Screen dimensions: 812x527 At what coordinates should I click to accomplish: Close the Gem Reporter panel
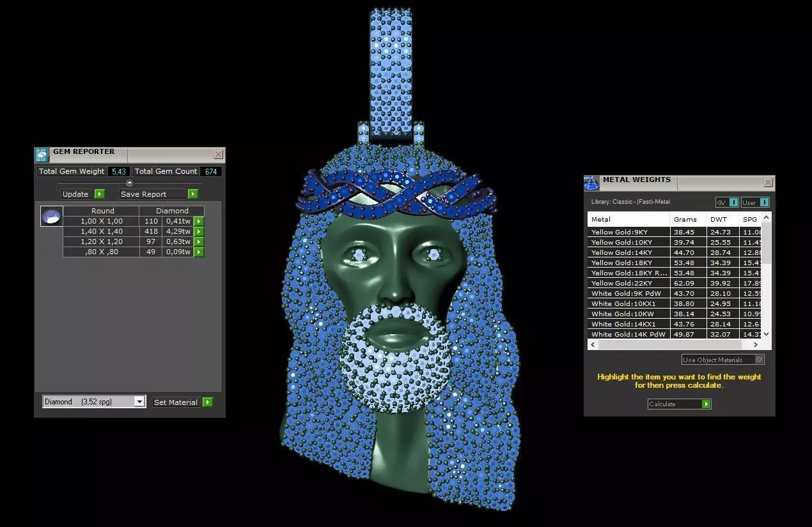(x=219, y=155)
